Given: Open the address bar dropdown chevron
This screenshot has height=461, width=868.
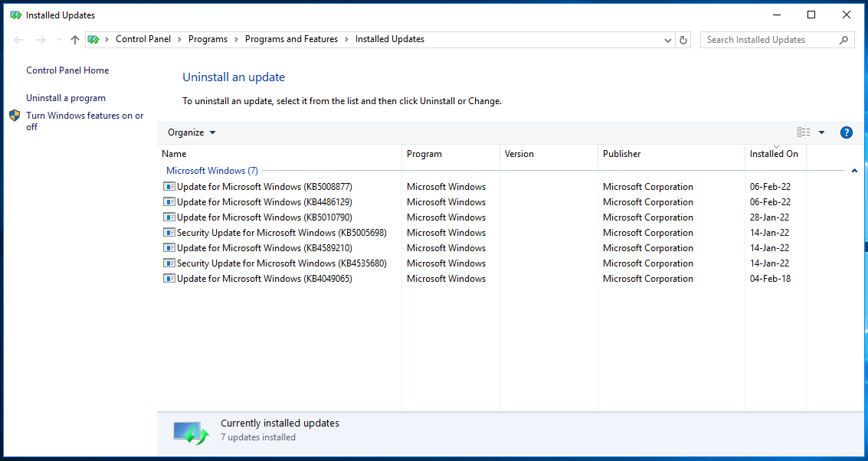Looking at the screenshot, I should (667, 39).
